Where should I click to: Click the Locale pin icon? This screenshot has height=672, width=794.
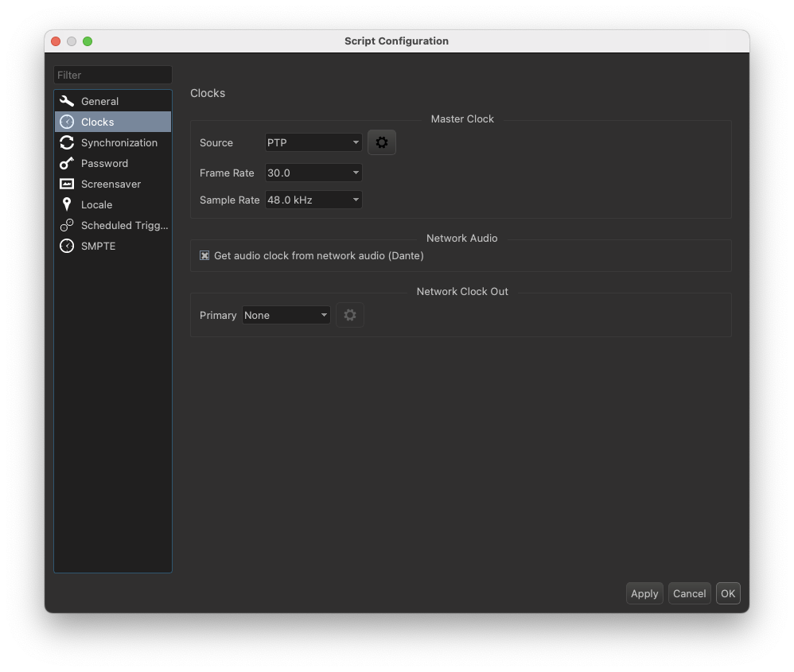coord(67,204)
